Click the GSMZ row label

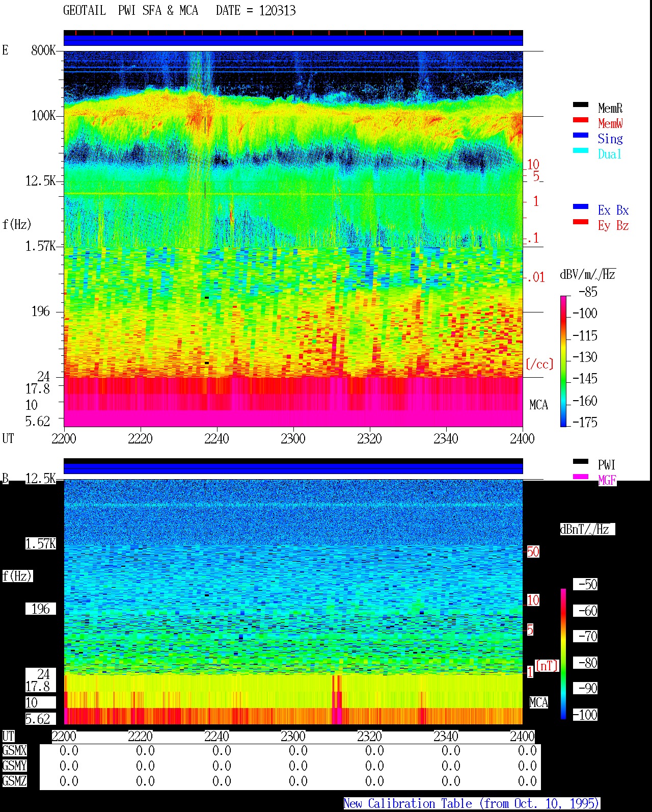point(15,781)
